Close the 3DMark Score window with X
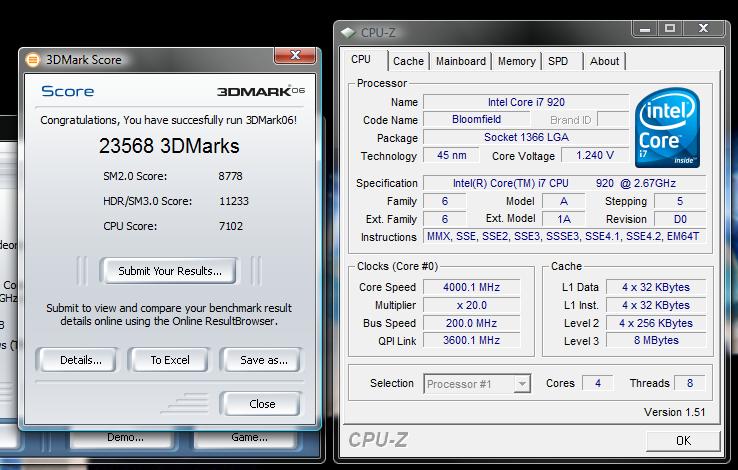This screenshot has width=738, height=470. [x=295, y=55]
